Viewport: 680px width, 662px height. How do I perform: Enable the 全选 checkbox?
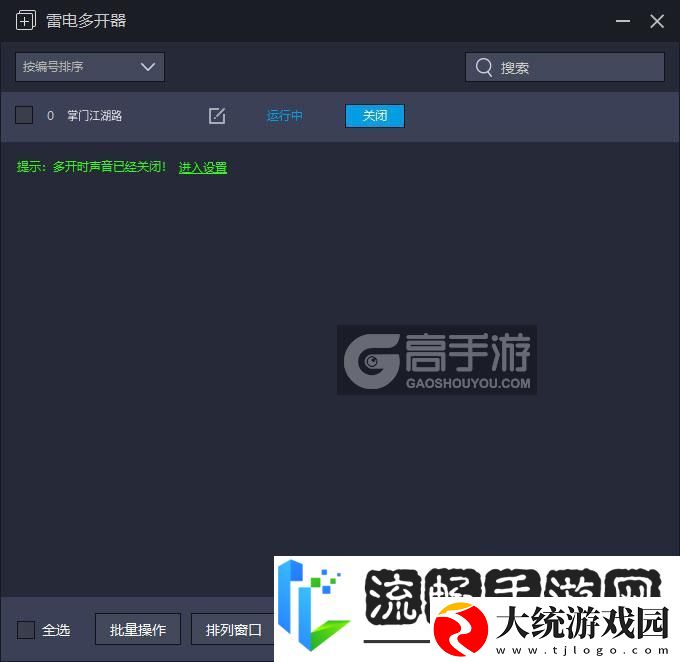pyautogui.click(x=26, y=630)
